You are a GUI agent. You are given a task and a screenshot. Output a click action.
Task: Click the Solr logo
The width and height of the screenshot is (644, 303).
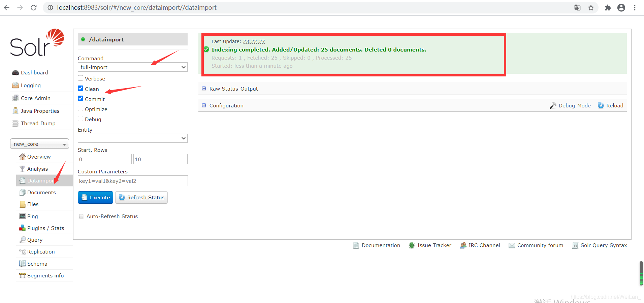(x=37, y=43)
